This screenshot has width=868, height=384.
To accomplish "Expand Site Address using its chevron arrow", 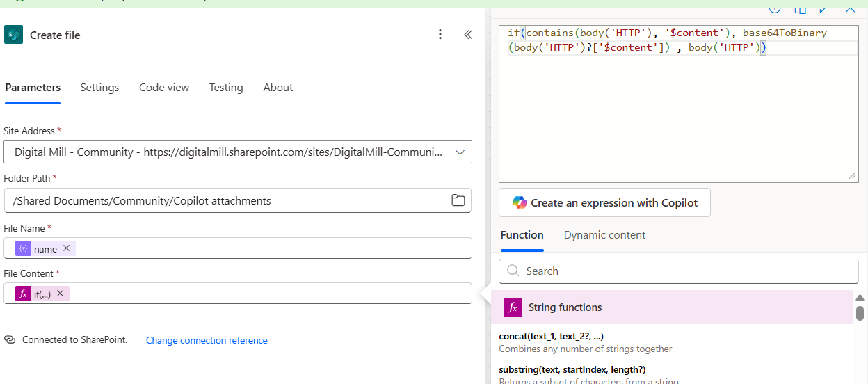I will pyautogui.click(x=460, y=152).
